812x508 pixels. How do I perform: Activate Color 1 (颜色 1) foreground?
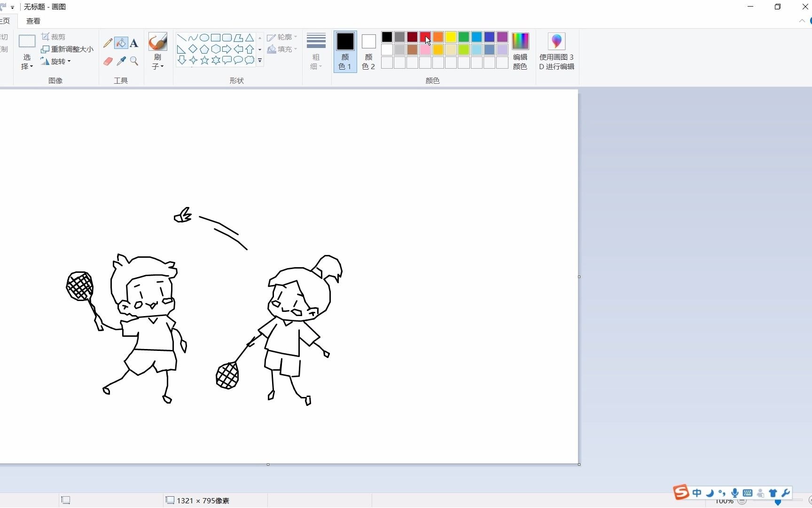[x=345, y=51]
